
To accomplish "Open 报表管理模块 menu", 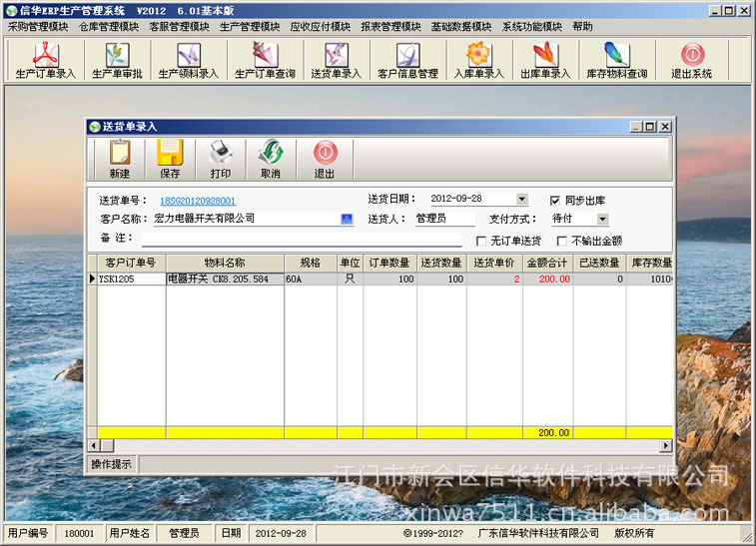I will click(x=390, y=27).
